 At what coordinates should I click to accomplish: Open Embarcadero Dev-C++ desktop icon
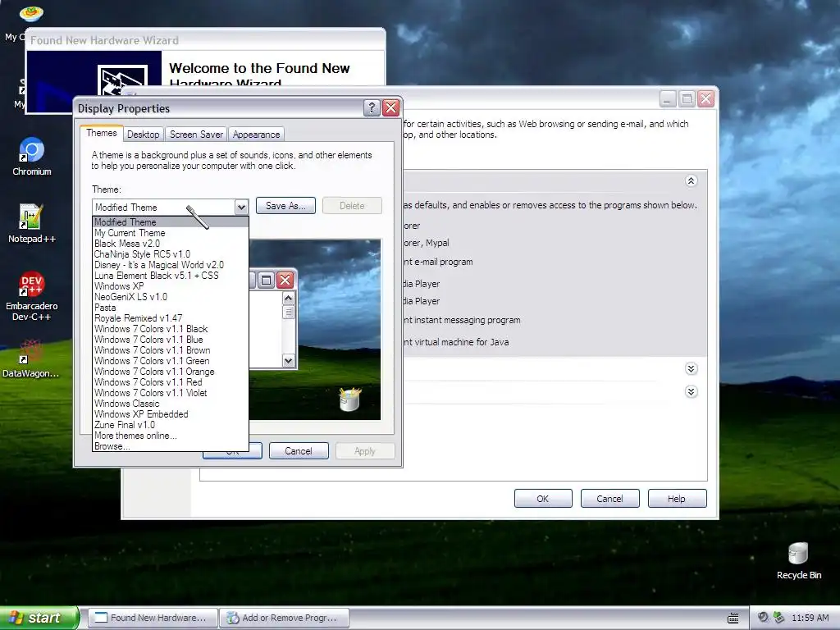tap(32, 295)
